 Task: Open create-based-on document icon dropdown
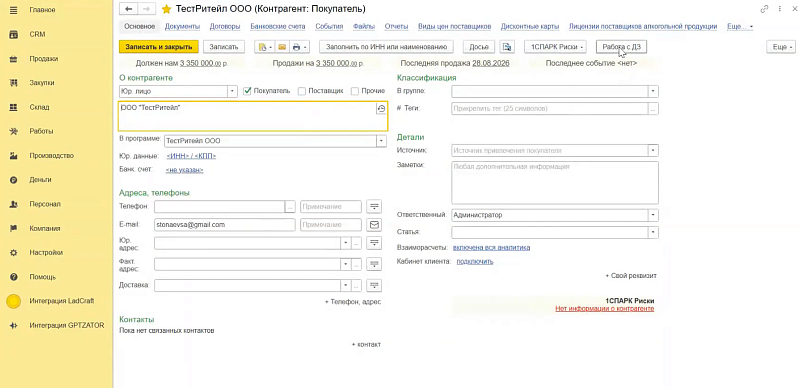pyautogui.click(x=265, y=47)
